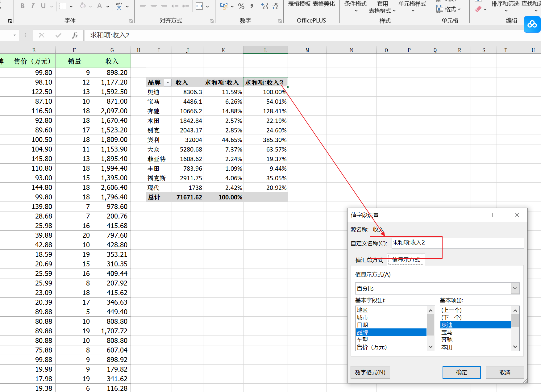Screen dimensions: 541x392
Task: Click 取消 to cancel the dialog
Action: coord(505,372)
